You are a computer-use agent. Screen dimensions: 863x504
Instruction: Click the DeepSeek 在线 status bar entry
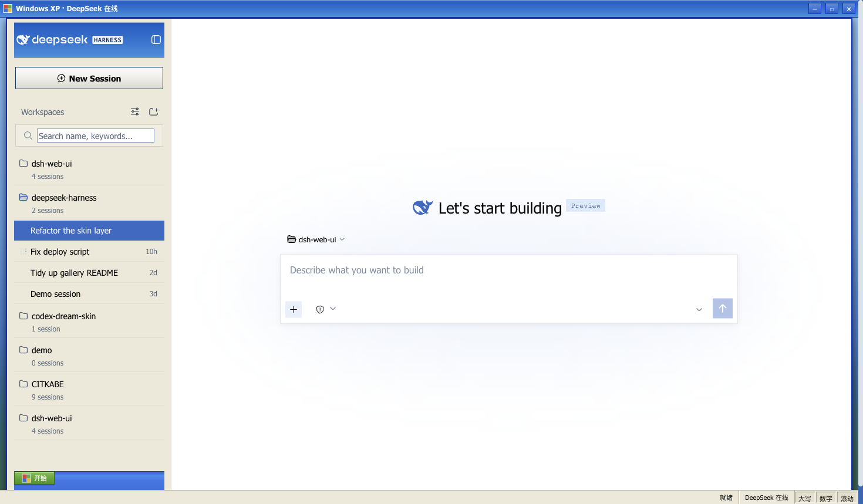766,498
